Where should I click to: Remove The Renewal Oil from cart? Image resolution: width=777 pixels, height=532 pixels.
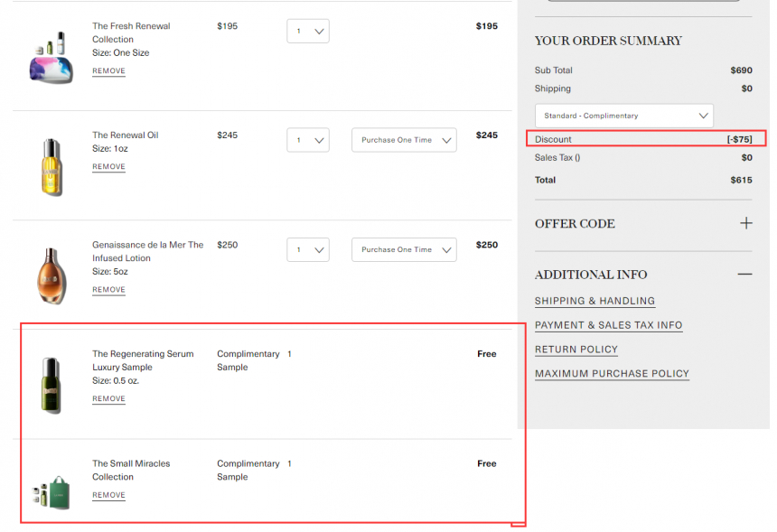click(x=108, y=166)
